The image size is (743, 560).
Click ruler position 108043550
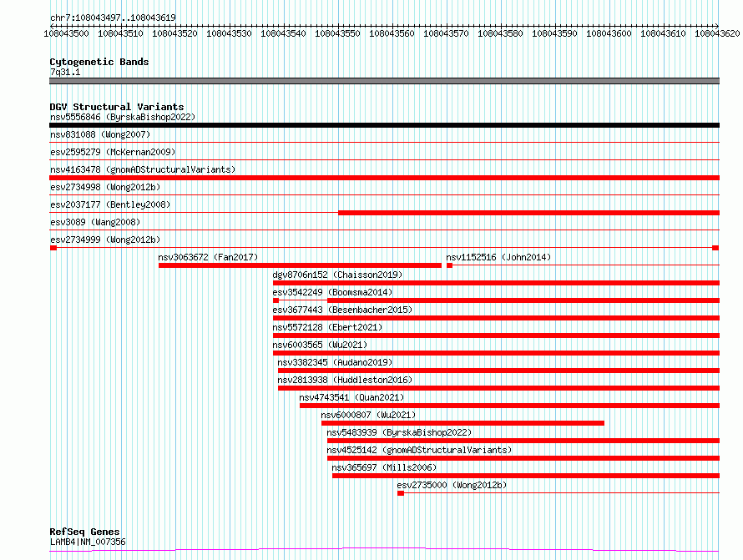pyautogui.click(x=337, y=33)
